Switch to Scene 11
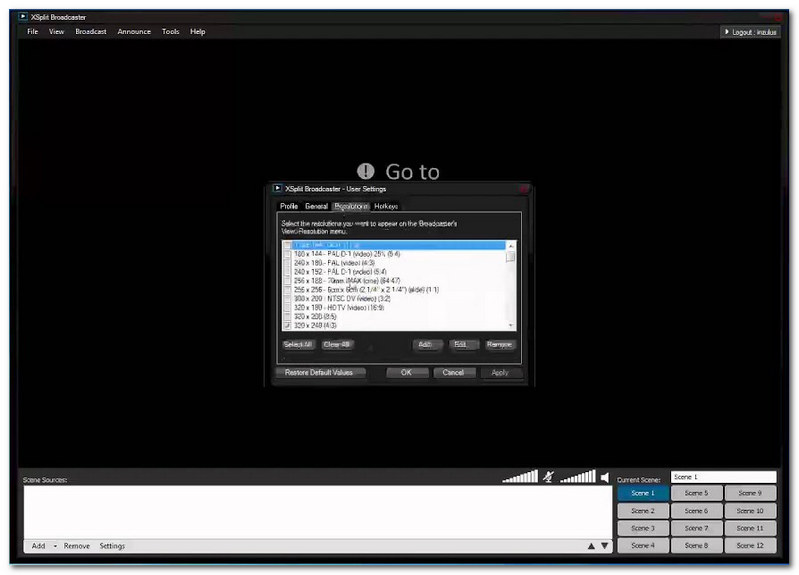799x575 pixels. coord(751,528)
